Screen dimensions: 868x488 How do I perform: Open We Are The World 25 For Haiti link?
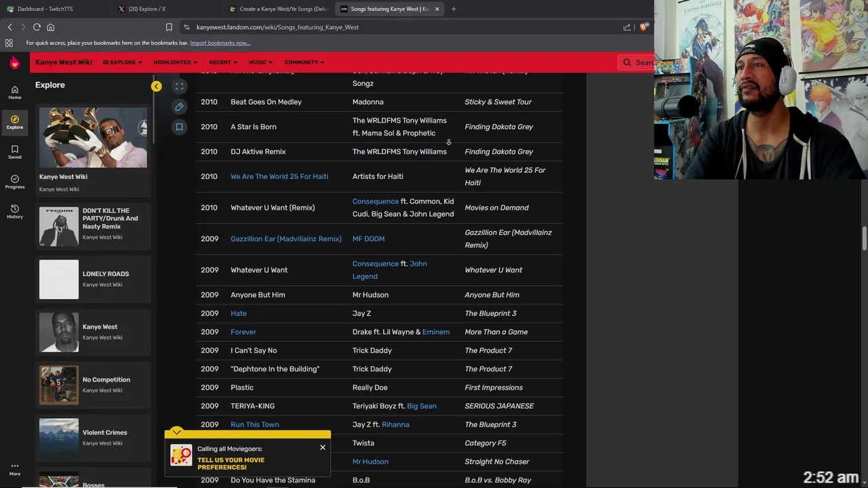coord(279,176)
